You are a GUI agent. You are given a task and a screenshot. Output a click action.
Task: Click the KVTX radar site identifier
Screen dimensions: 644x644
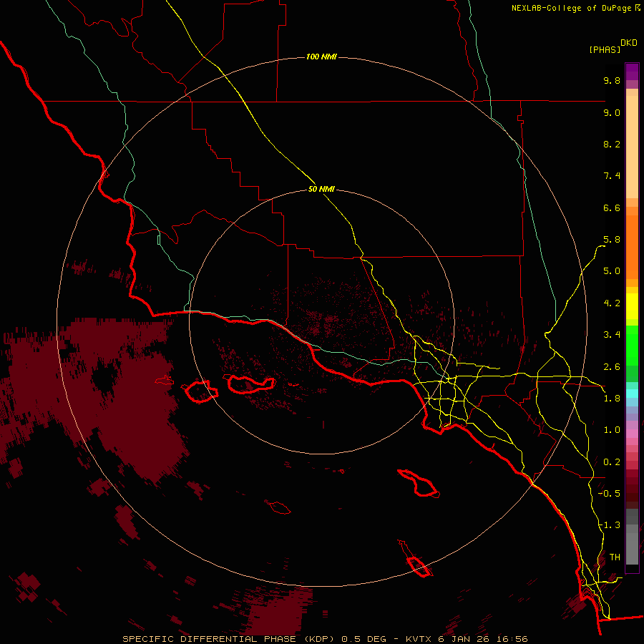[418, 639]
